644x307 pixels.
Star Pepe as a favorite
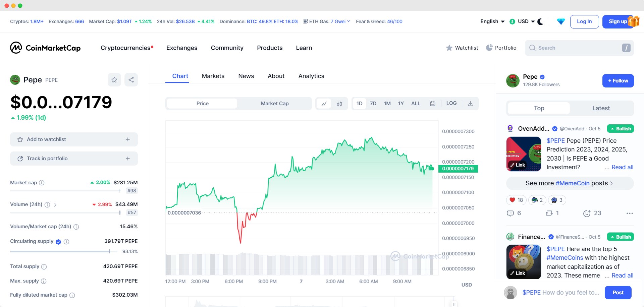114,80
